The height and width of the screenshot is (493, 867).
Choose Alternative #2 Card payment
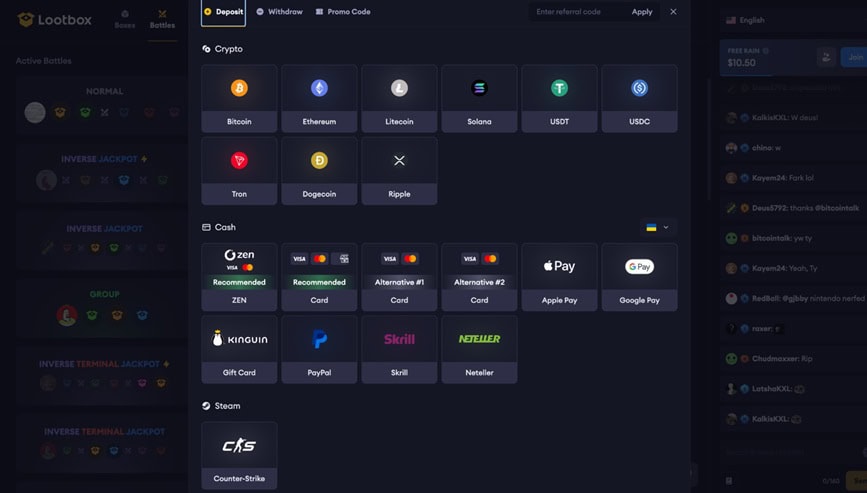(x=479, y=277)
